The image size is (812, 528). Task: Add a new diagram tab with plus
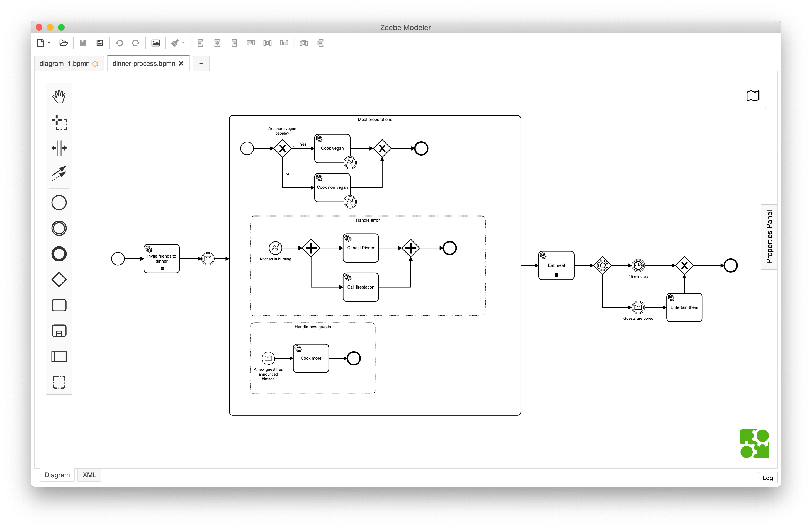point(201,64)
